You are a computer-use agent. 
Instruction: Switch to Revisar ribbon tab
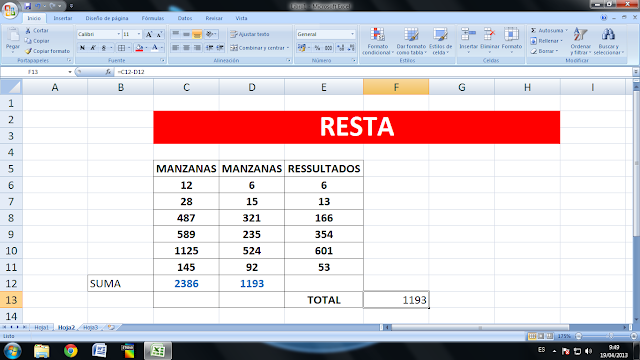coord(214,18)
